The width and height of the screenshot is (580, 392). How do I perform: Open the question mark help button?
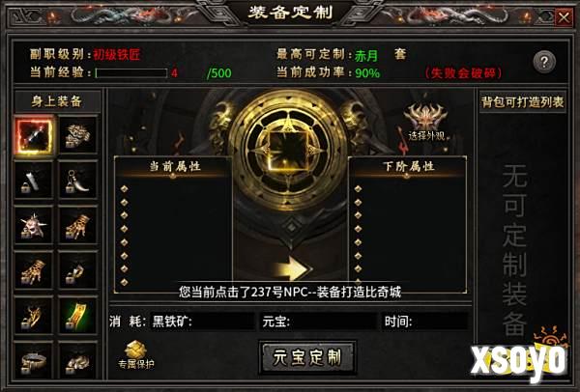(x=544, y=62)
